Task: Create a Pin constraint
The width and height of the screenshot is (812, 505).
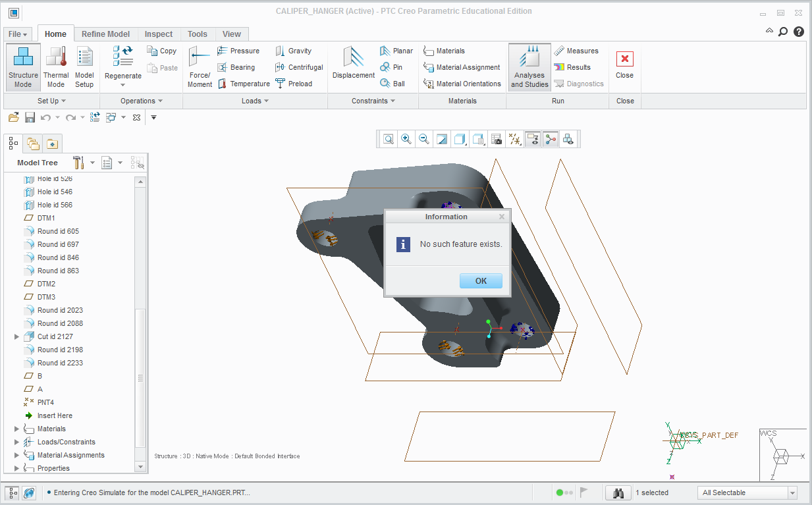Action: point(391,67)
